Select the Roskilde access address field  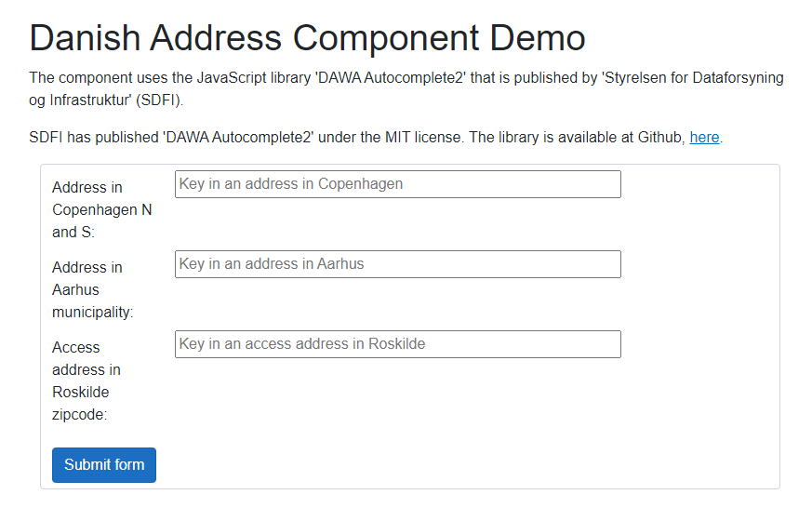click(398, 344)
